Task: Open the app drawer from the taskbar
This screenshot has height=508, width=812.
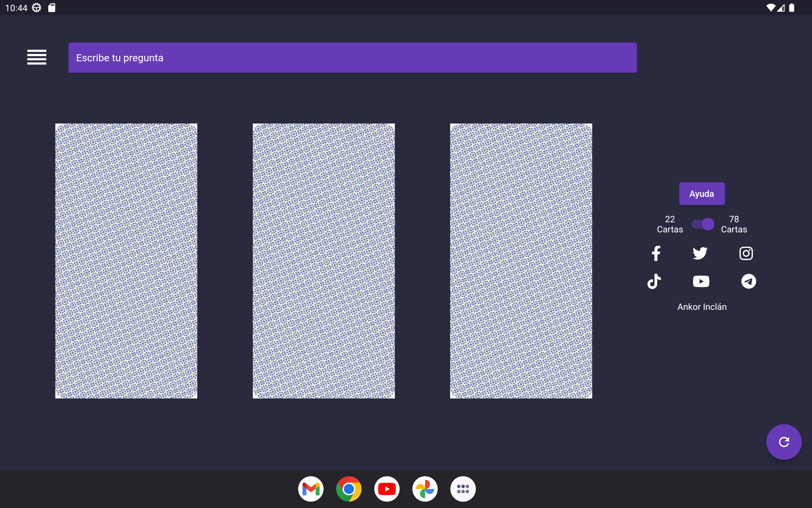Action: (x=463, y=489)
